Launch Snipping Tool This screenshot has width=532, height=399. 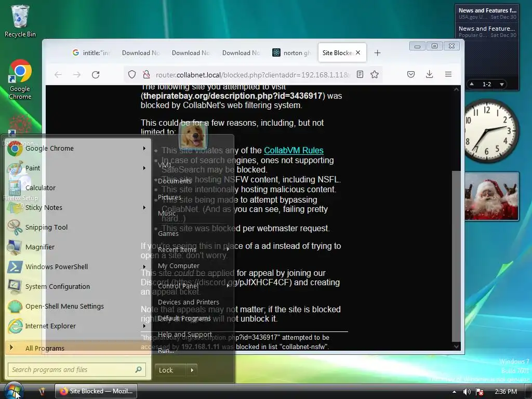pos(78,228)
